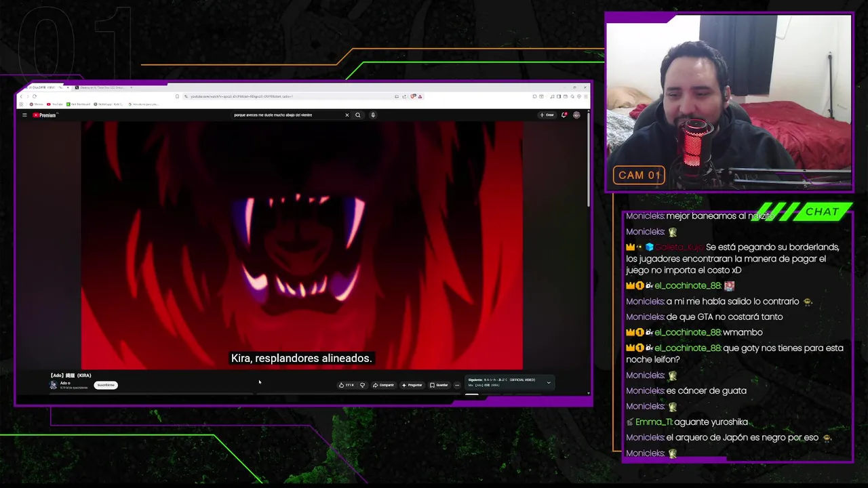Like the KIRA video
Image resolution: width=868 pixels, height=488 pixels.
coord(346,385)
